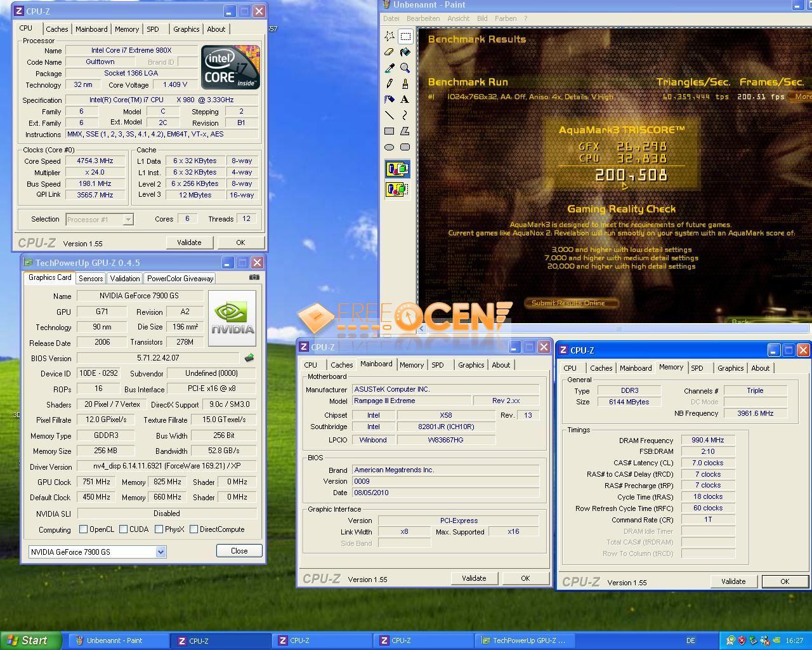
Task: Click the Windows Start button
Action: point(31,640)
